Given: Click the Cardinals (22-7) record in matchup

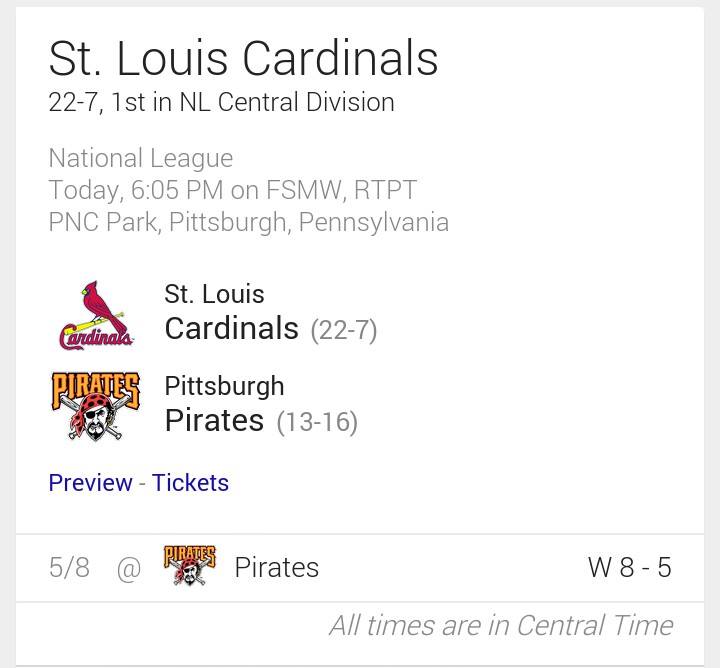Looking at the screenshot, I should tap(344, 330).
